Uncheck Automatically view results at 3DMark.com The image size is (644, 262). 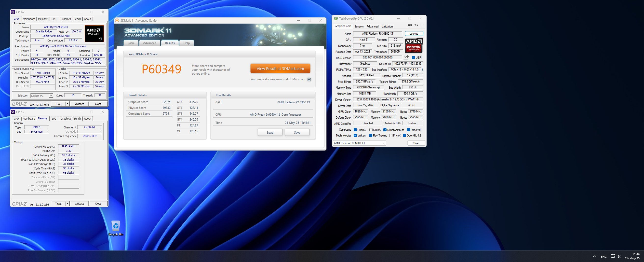click(x=309, y=79)
